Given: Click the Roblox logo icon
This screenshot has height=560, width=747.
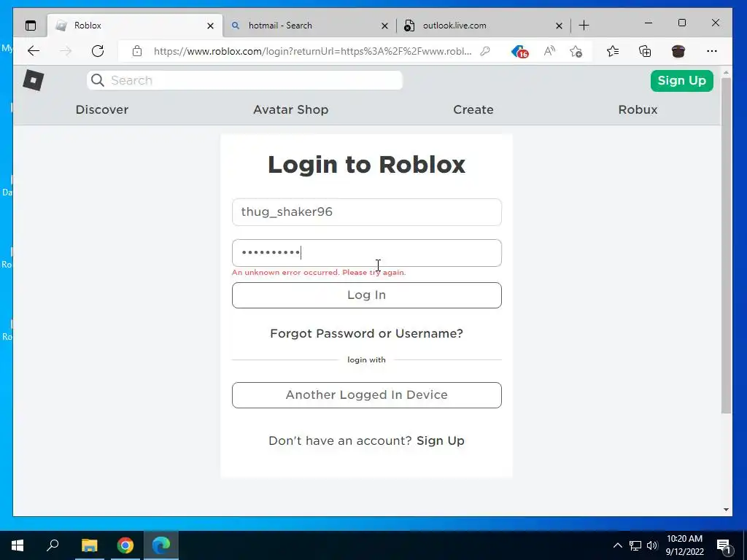Looking at the screenshot, I should tap(34, 80).
